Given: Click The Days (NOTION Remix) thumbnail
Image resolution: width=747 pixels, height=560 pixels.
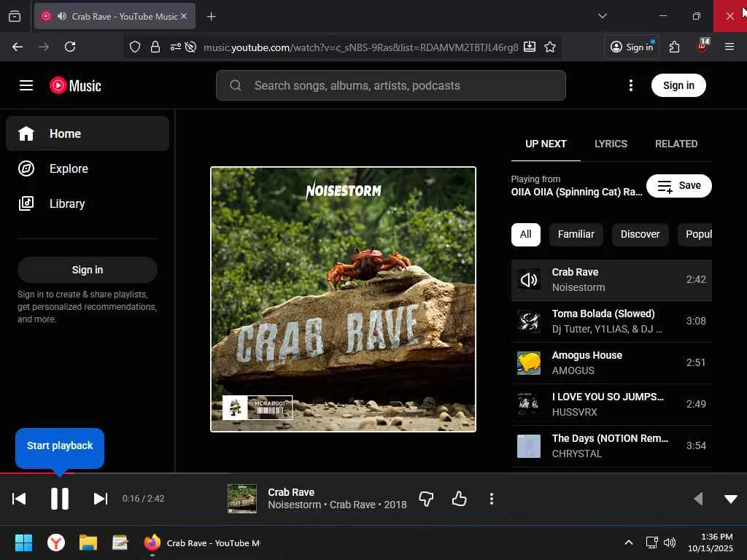Looking at the screenshot, I should click(x=529, y=446).
